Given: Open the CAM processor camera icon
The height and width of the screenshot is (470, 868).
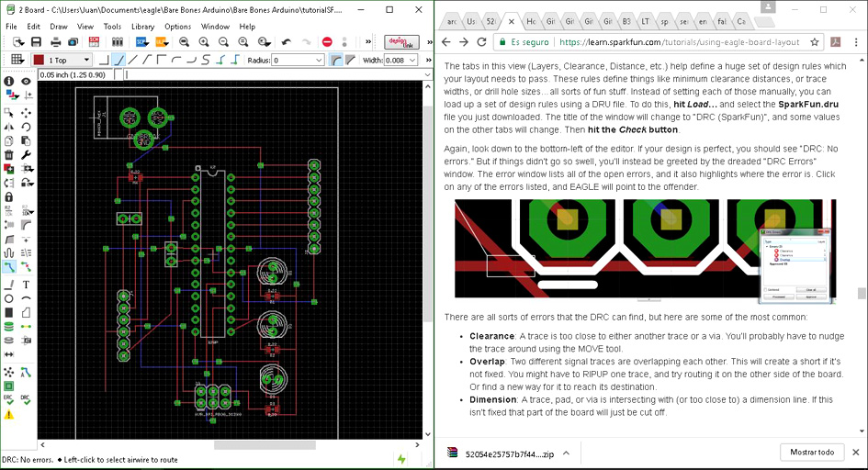Looking at the screenshot, I should pos(73,42).
